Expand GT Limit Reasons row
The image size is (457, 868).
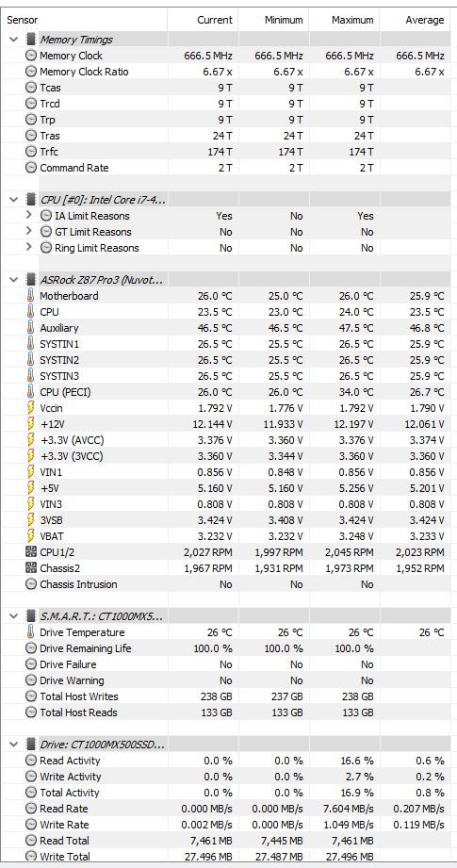click(29, 232)
